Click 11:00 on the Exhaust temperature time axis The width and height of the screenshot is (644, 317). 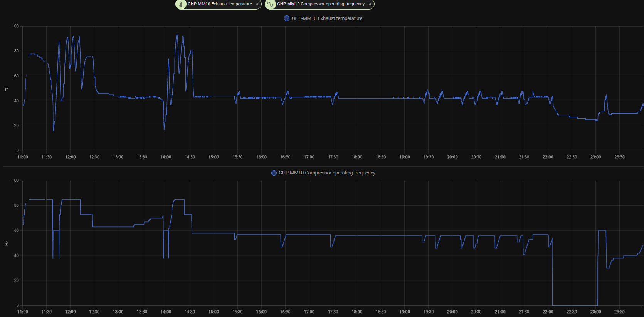point(23,157)
